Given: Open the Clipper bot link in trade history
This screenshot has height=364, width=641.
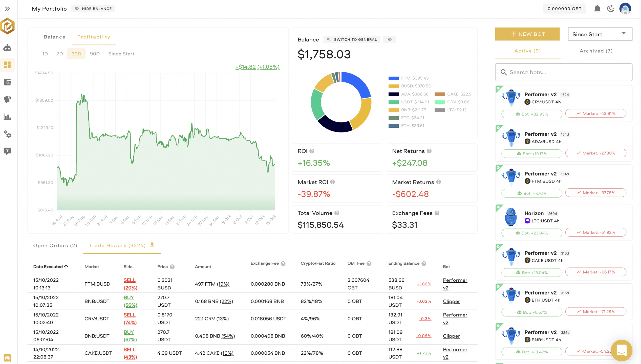Looking at the screenshot, I should click(451, 301).
